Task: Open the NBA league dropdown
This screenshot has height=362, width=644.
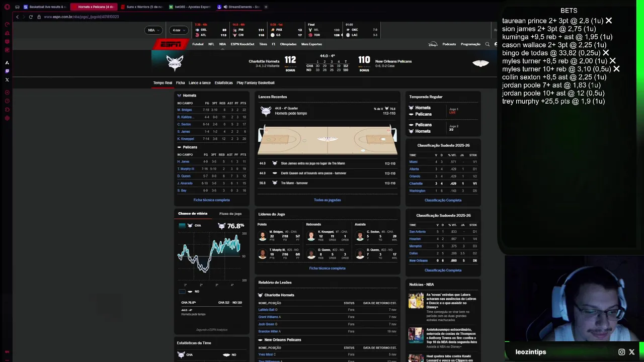Action: (x=154, y=30)
